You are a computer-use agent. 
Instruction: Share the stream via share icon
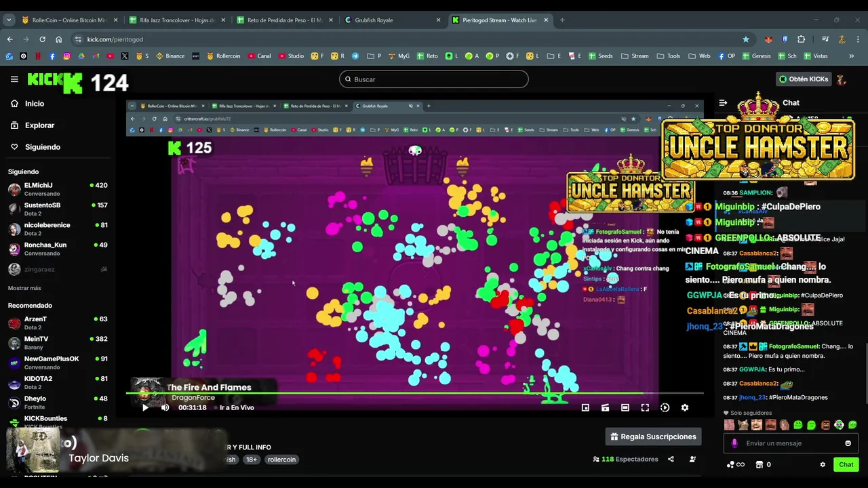click(671, 459)
